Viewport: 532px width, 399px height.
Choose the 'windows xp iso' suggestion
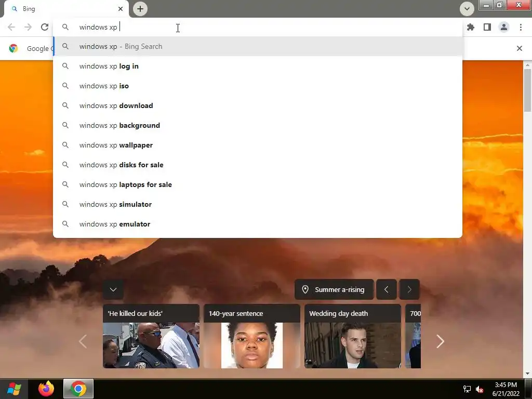point(258,86)
